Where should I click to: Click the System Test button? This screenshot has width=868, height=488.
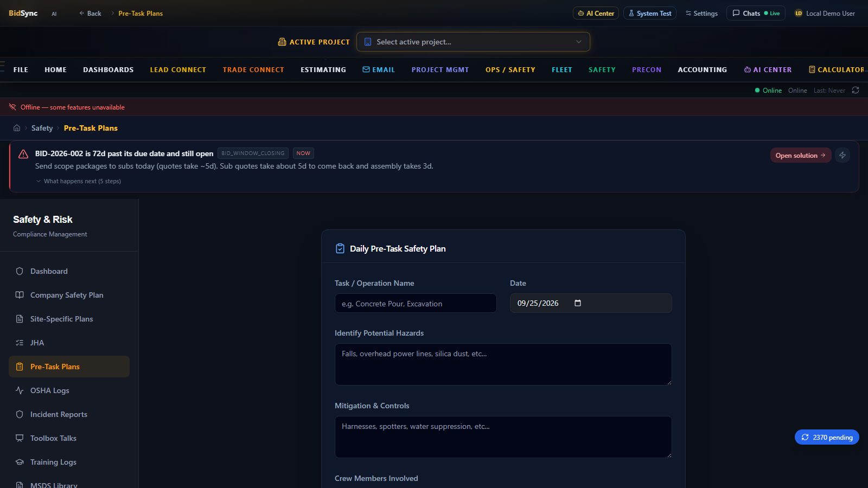tap(650, 13)
